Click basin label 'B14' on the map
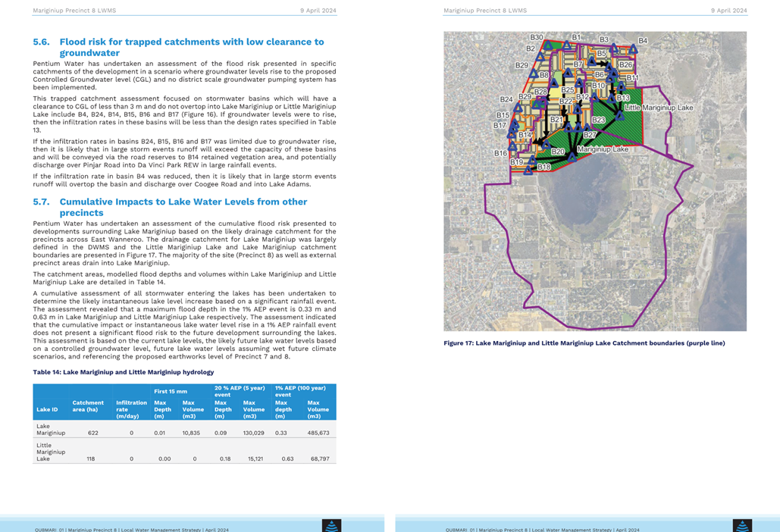The image size is (780, 532). (x=525, y=135)
